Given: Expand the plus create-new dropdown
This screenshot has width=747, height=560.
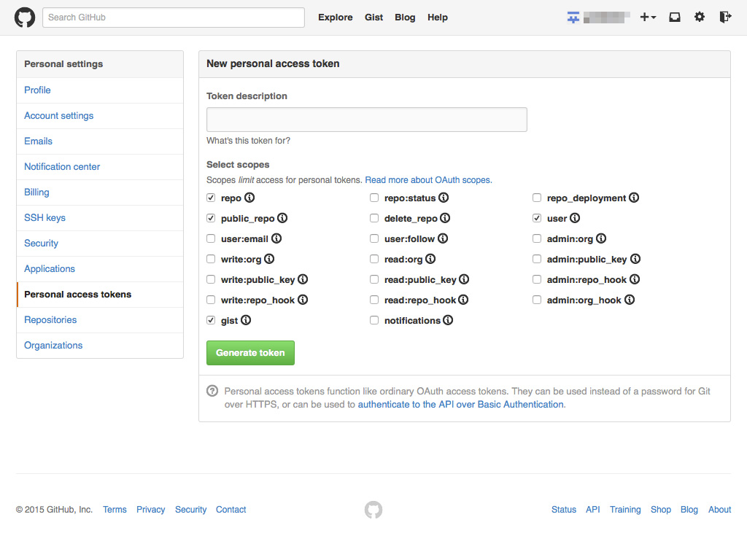Looking at the screenshot, I should [x=648, y=17].
